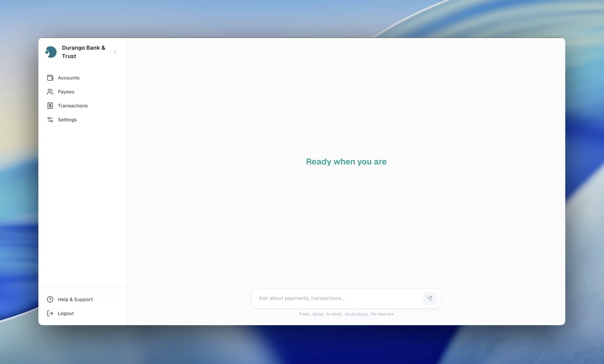
Task: Click the Settings sliders icon
Action: (50, 119)
